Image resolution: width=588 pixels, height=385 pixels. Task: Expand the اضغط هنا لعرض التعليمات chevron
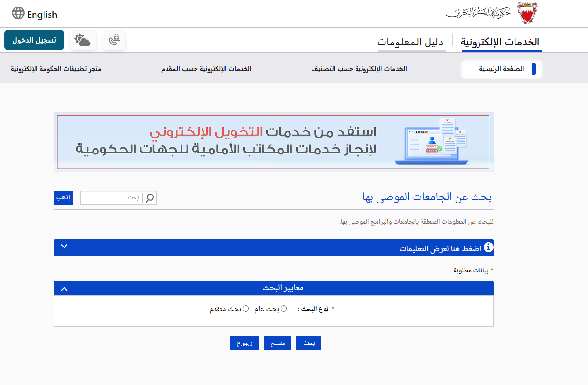point(64,246)
